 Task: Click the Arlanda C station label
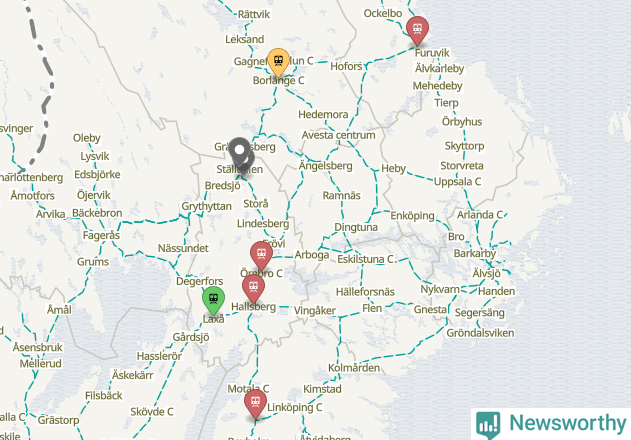(480, 215)
